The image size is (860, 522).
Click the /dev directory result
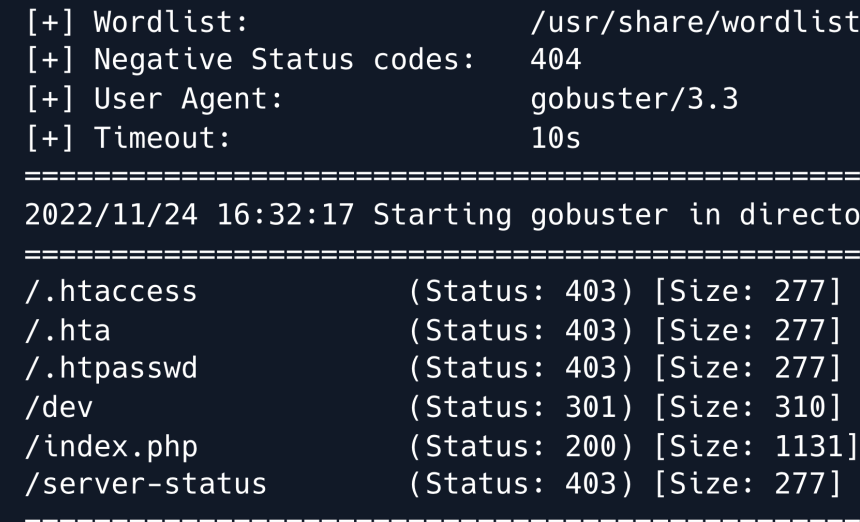(58, 407)
